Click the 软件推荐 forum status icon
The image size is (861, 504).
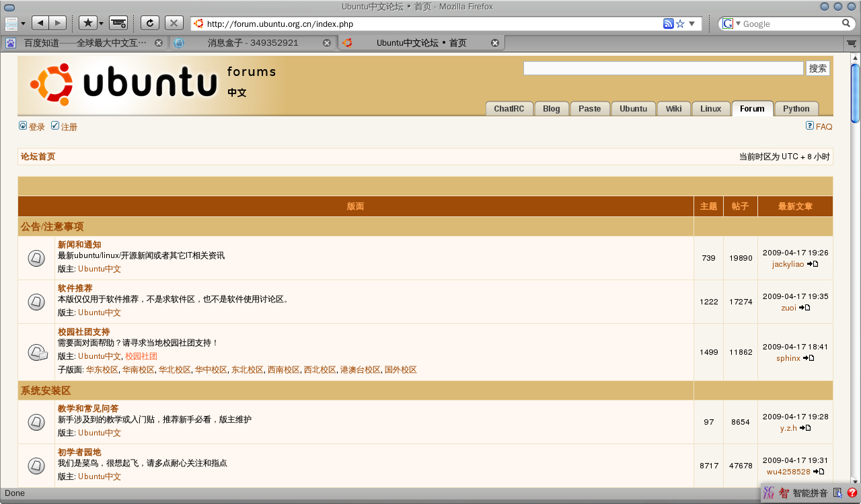36,302
